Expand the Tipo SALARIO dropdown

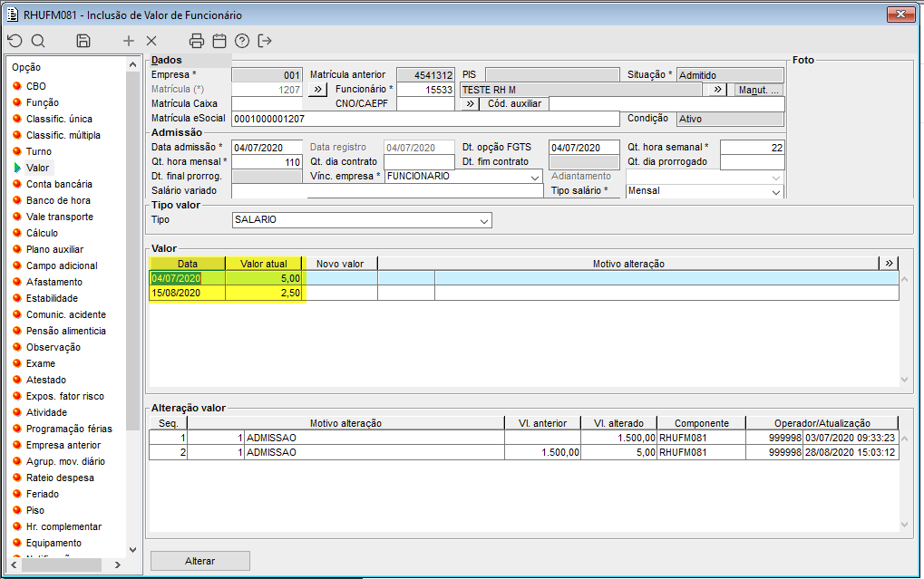(x=484, y=221)
